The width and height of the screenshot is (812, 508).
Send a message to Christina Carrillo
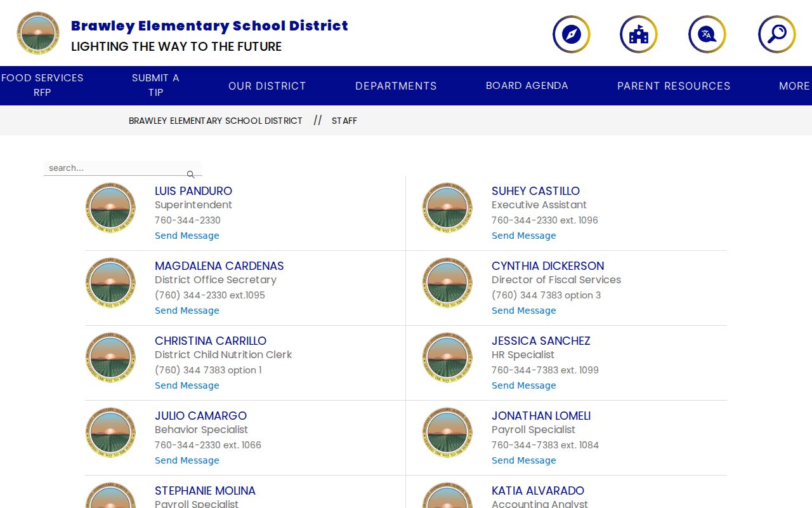[187, 385]
